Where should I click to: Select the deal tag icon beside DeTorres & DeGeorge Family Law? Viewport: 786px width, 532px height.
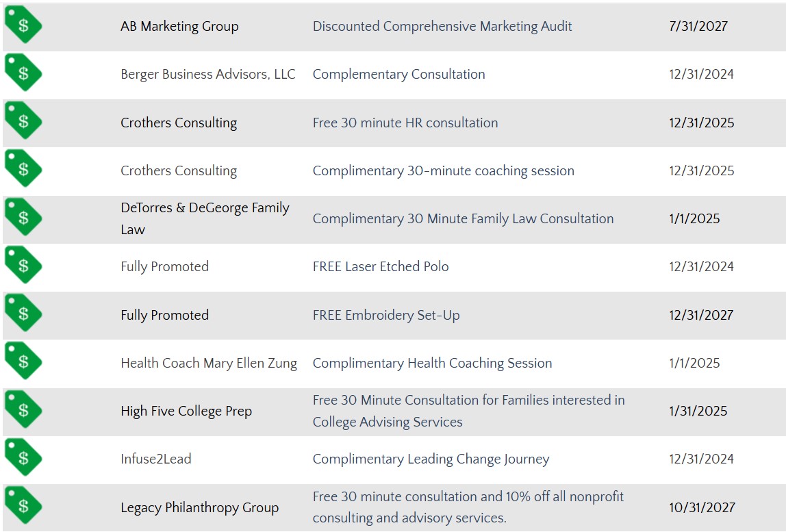pyautogui.click(x=23, y=216)
